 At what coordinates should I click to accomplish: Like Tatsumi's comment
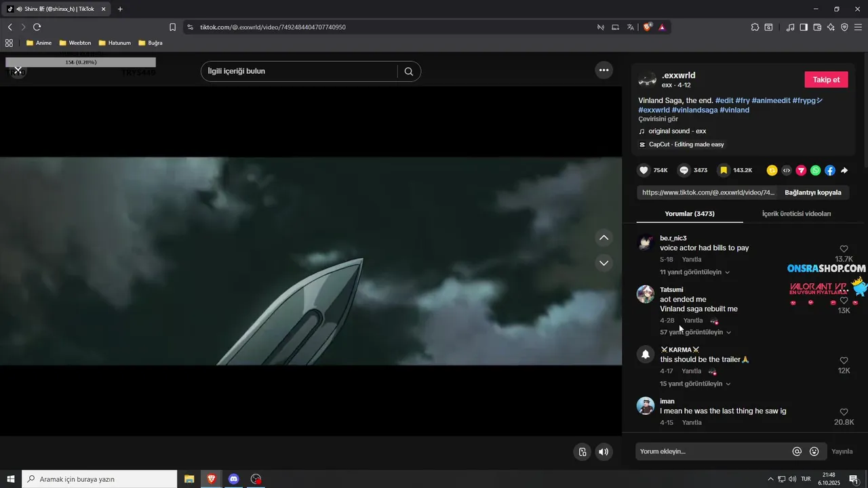coord(844,300)
